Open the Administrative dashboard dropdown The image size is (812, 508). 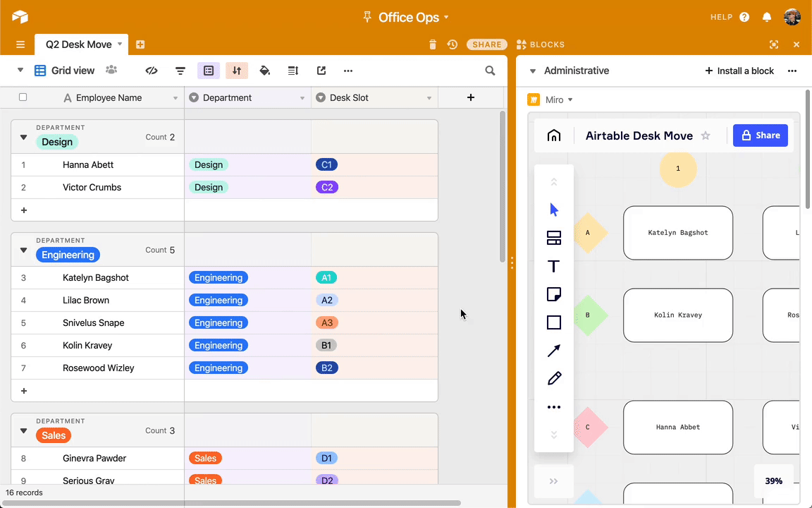532,71
